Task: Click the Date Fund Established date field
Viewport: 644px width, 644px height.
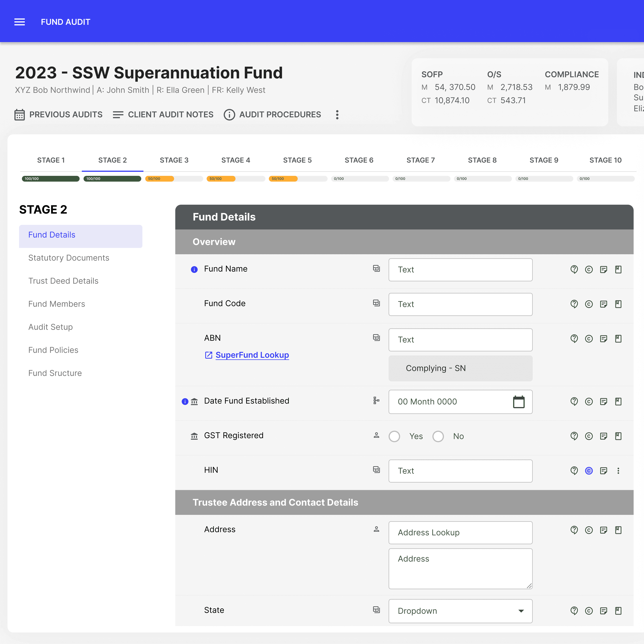Action: click(460, 402)
